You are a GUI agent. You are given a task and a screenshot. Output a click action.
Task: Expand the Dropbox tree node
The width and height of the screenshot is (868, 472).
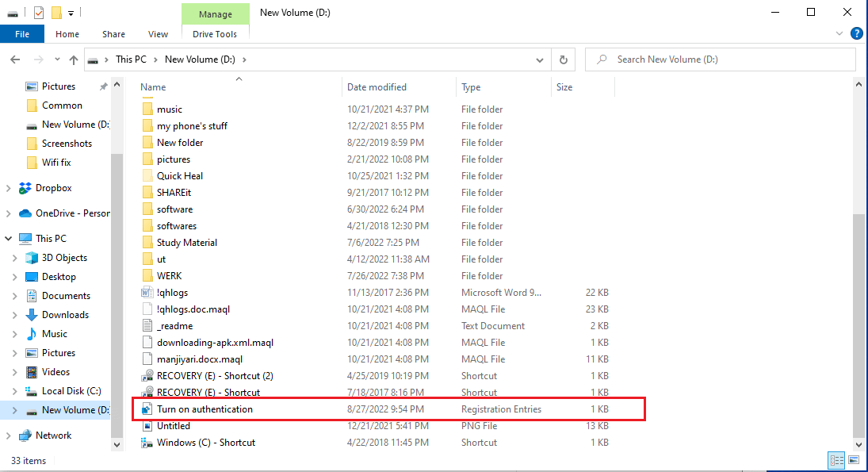click(x=9, y=189)
